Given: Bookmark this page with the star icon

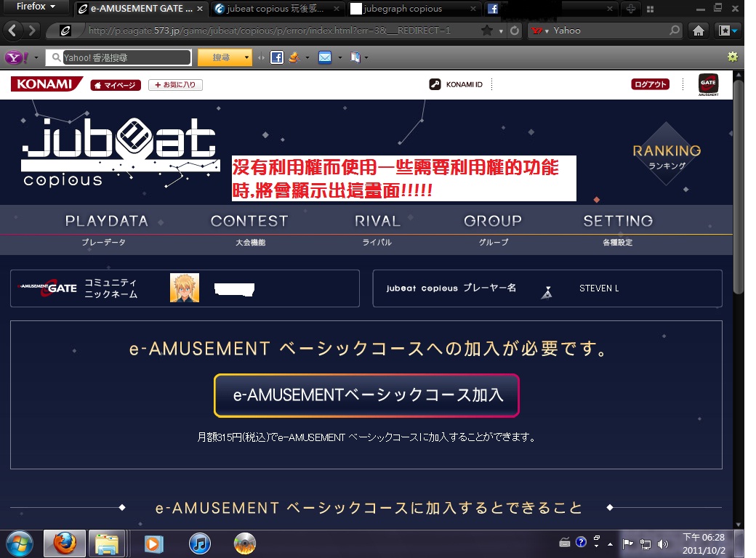Looking at the screenshot, I should (487, 31).
